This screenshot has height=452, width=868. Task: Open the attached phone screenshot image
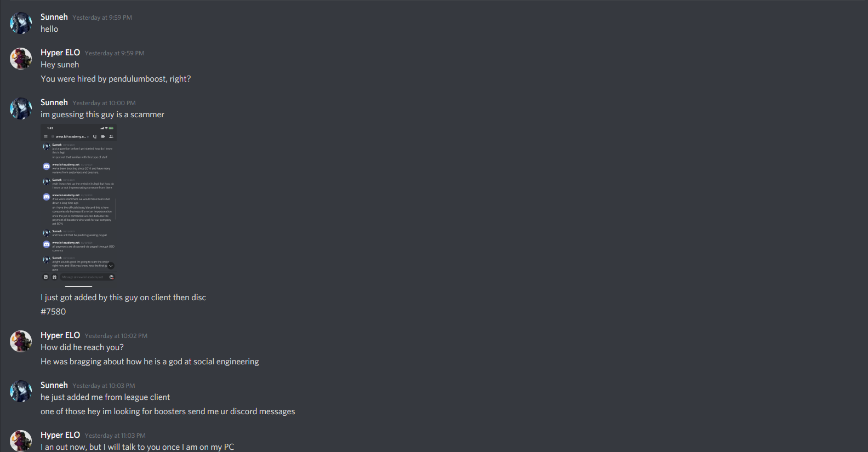[78, 203]
